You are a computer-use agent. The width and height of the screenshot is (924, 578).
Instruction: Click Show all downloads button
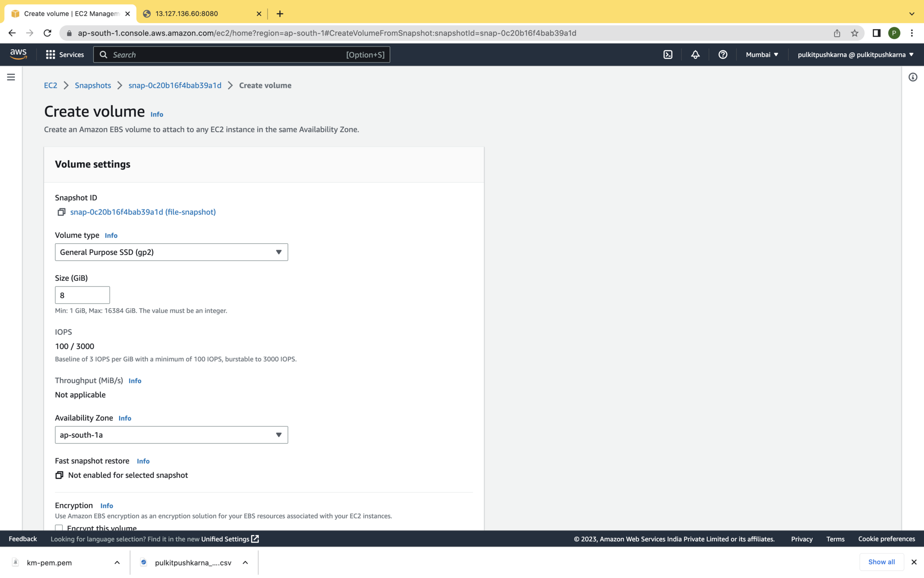pyautogui.click(x=881, y=562)
